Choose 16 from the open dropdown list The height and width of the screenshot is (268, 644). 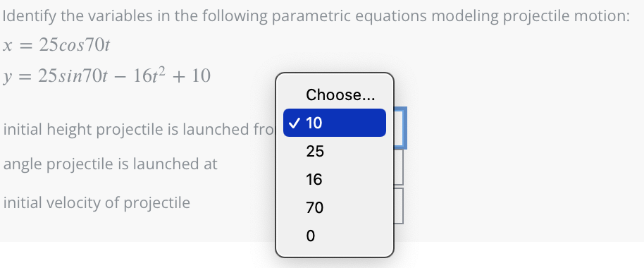[x=334, y=179]
